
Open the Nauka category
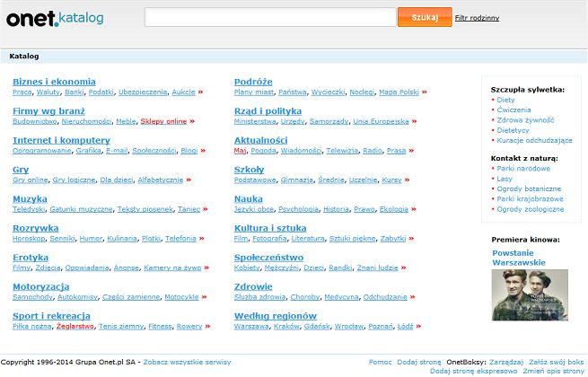point(249,198)
